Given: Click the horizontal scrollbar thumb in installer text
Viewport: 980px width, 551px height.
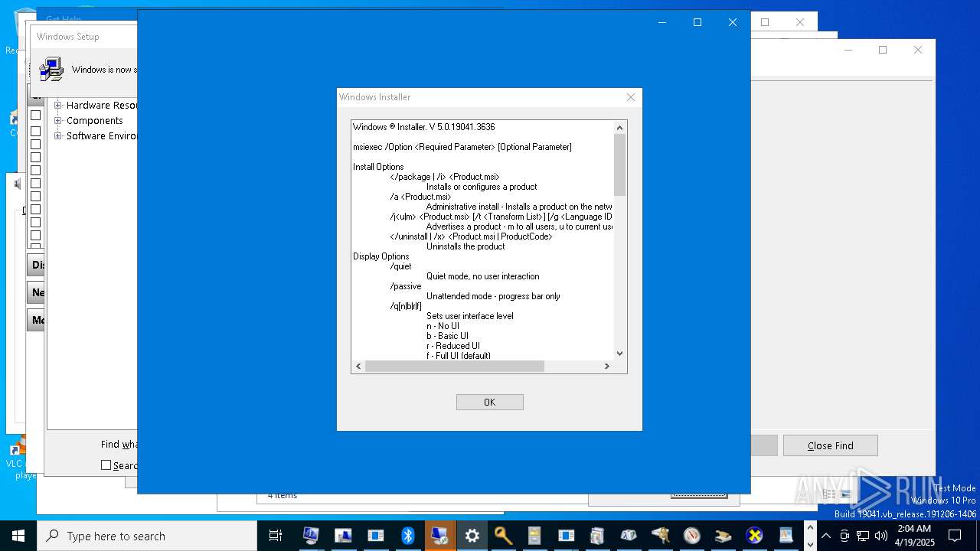Looking at the screenshot, I should [454, 367].
